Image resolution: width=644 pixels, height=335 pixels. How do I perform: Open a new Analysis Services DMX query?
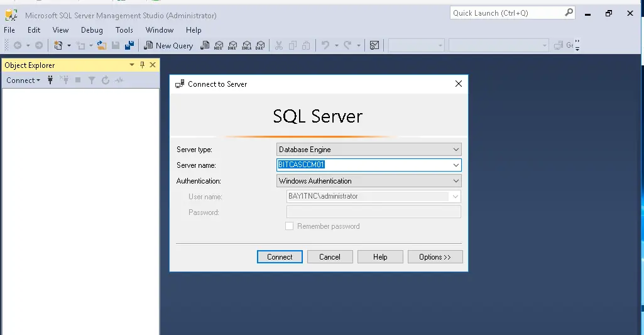(x=232, y=45)
